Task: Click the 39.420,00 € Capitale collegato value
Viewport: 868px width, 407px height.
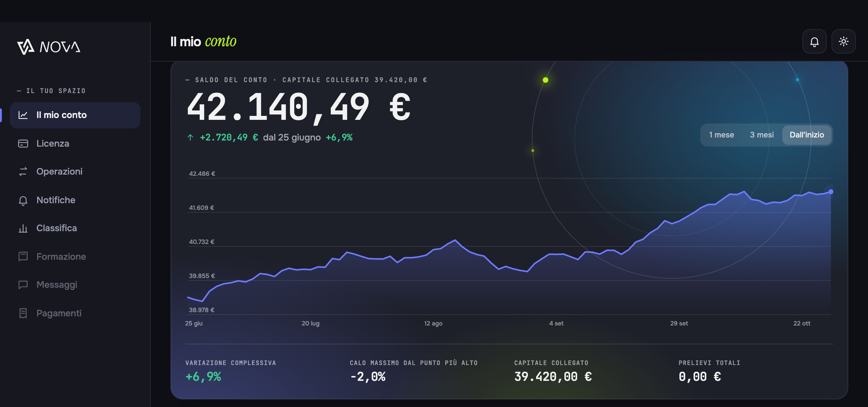Action: point(553,377)
